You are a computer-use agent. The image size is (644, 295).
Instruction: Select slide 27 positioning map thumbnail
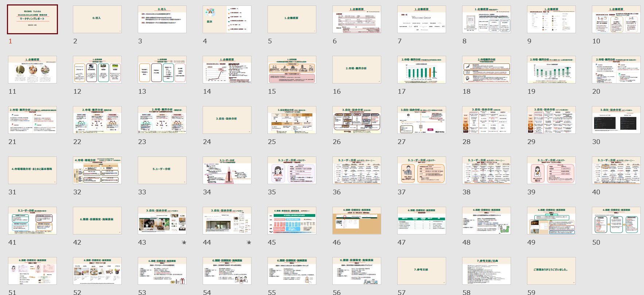click(422, 120)
